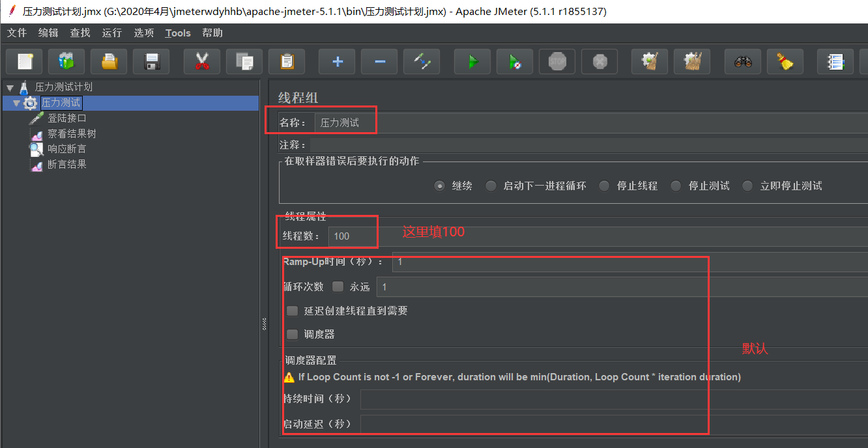The height and width of the screenshot is (448, 868).
Task: Click the 启动延迟（秒） input field
Action: tap(614, 424)
